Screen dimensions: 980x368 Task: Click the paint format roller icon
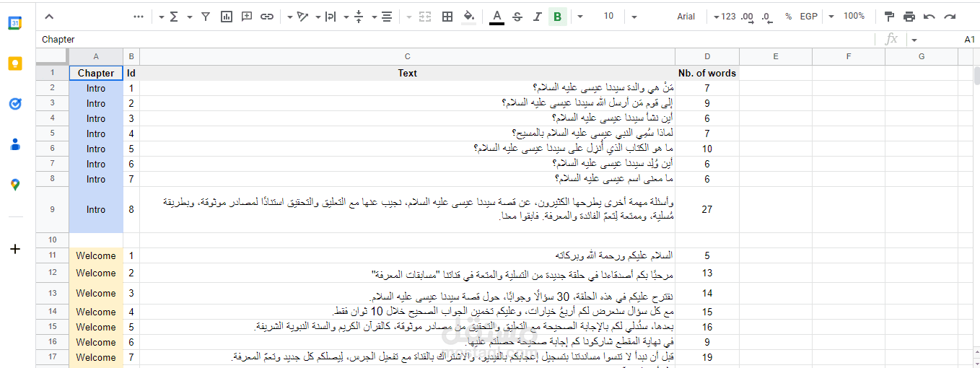pos(889,16)
